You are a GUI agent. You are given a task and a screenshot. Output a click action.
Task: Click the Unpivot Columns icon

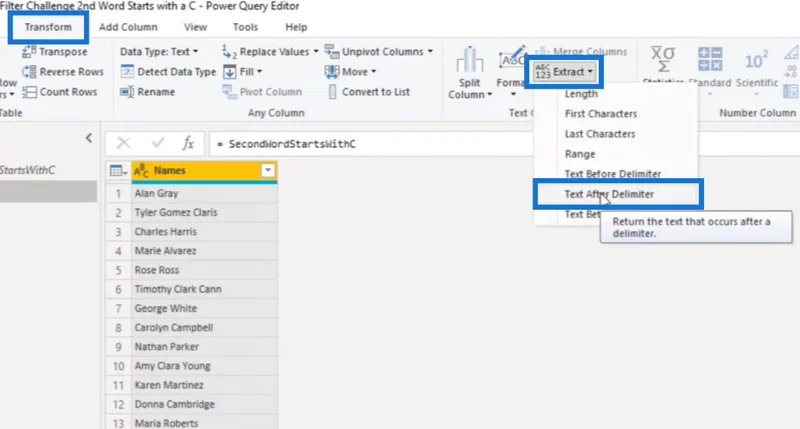point(332,52)
